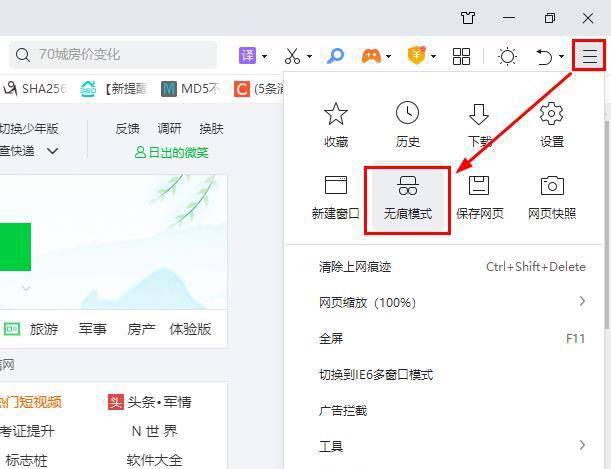Open 广告拦截 menu entry
This screenshot has width=611, height=469.
[x=446, y=410]
